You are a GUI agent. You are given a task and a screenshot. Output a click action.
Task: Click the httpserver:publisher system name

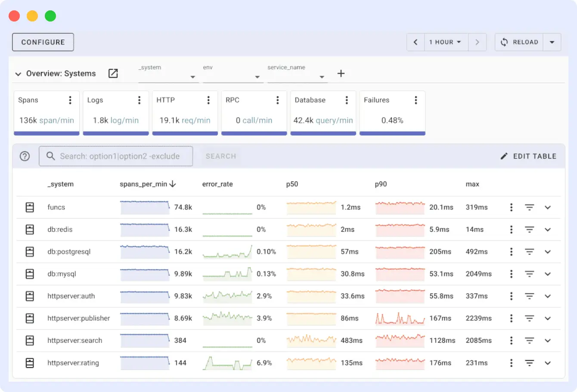coord(79,318)
